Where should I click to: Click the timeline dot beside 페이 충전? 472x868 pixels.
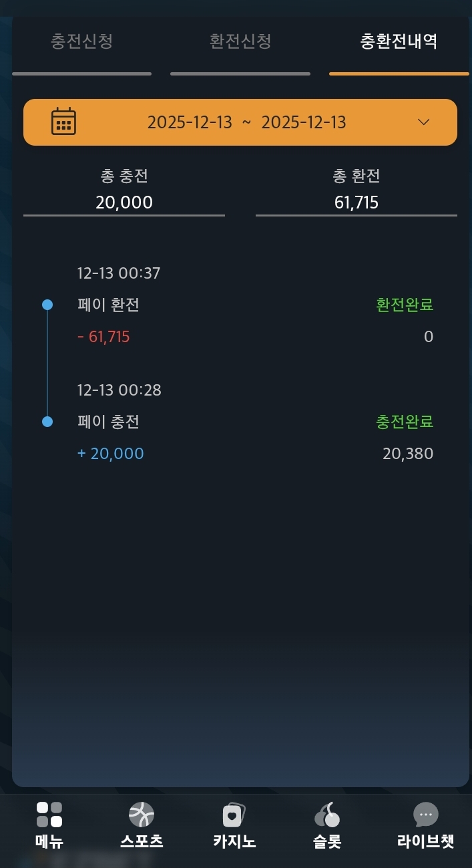47,422
